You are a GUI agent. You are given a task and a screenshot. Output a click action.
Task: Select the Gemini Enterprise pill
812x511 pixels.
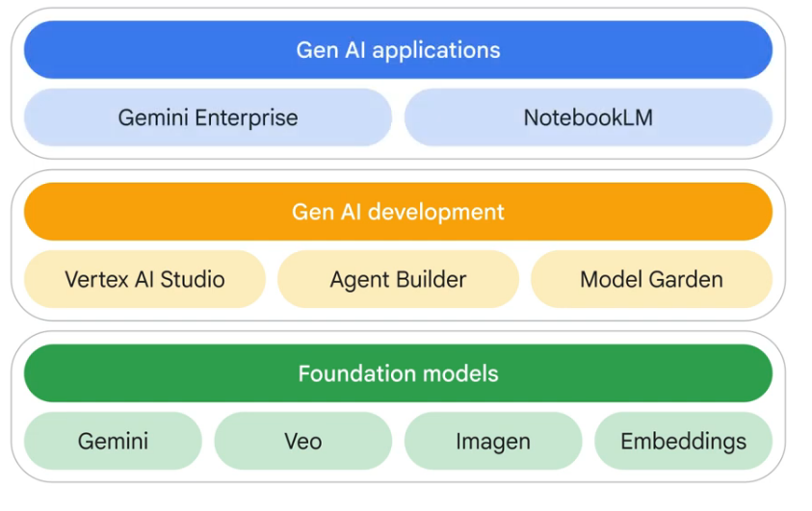[208, 117]
